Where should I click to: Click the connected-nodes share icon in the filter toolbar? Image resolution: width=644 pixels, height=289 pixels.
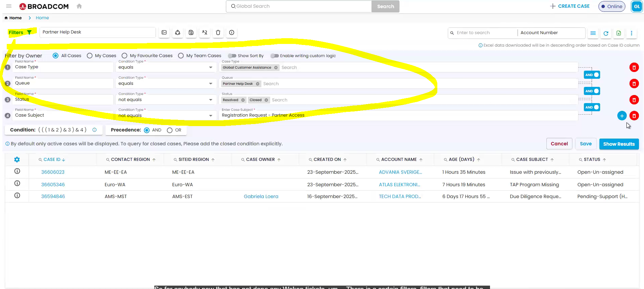[178, 32]
